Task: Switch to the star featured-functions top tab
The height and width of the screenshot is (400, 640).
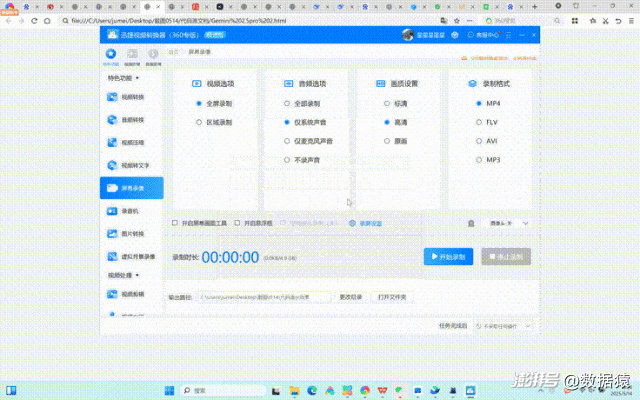Action: click(111, 57)
